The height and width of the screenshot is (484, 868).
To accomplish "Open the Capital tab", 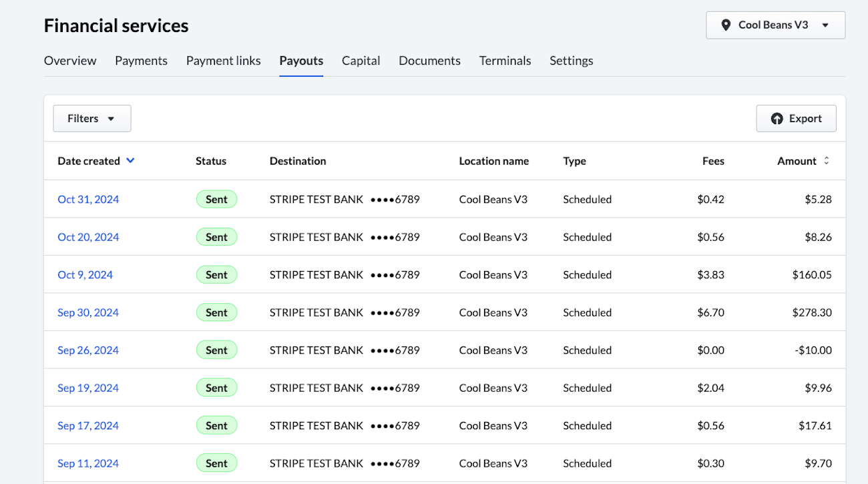I will pyautogui.click(x=361, y=60).
